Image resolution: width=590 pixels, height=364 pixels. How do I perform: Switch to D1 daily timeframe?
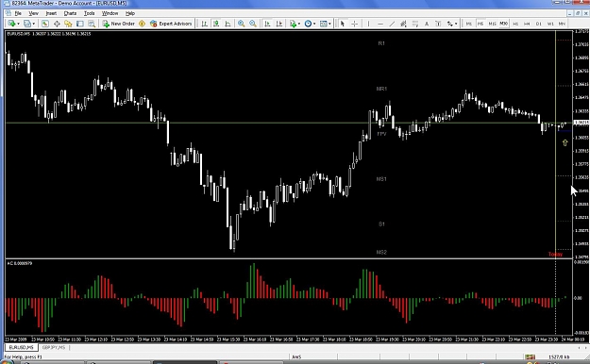coord(538,24)
